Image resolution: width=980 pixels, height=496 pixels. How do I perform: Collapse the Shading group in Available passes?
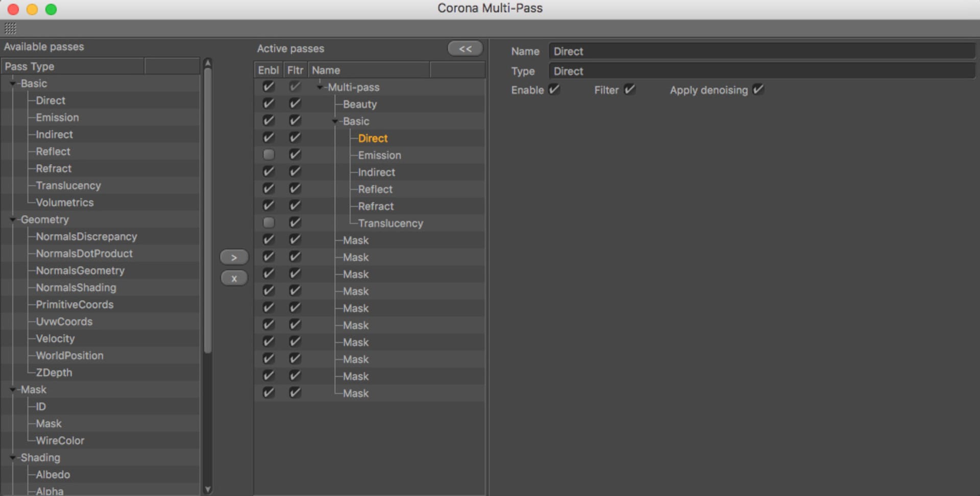click(13, 458)
